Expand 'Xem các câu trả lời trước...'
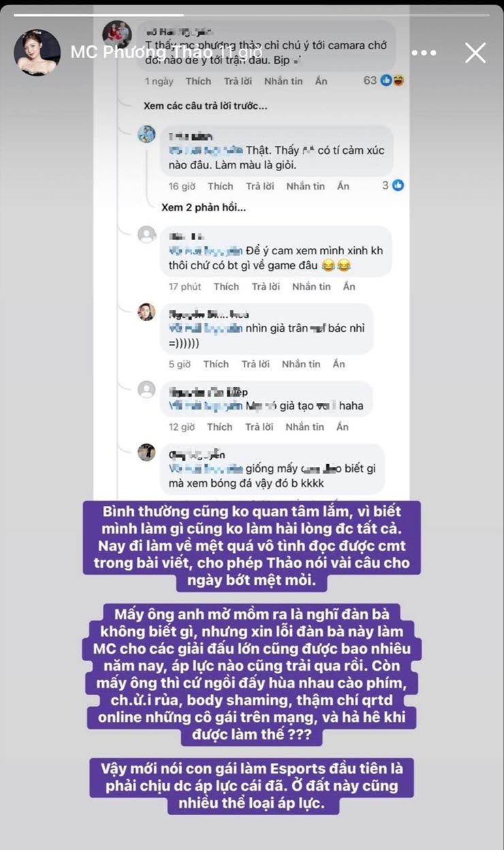 206,106
